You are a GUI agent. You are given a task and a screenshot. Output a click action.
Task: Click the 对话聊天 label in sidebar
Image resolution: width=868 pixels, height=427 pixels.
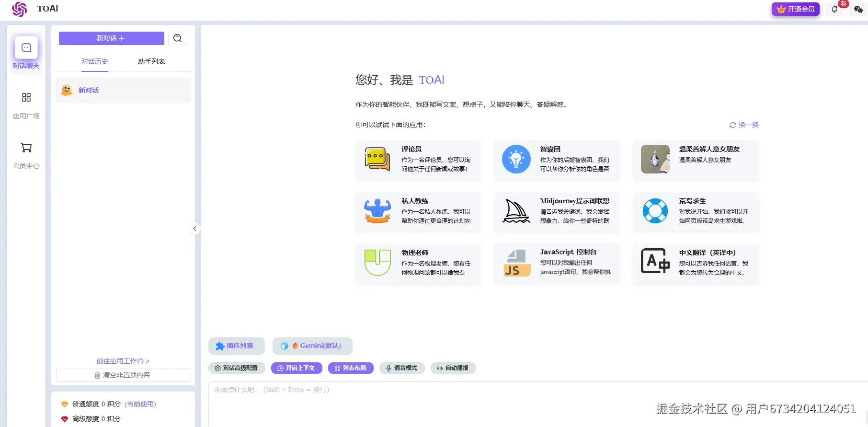click(26, 66)
